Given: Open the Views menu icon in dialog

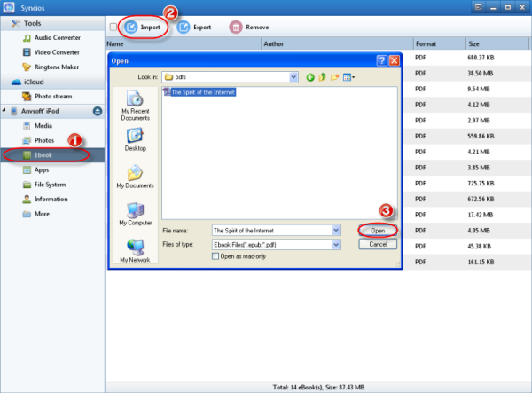Looking at the screenshot, I should point(348,77).
